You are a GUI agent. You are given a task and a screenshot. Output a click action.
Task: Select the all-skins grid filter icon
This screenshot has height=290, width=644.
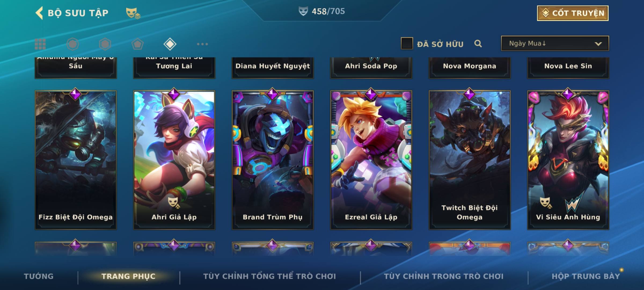(40, 44)
